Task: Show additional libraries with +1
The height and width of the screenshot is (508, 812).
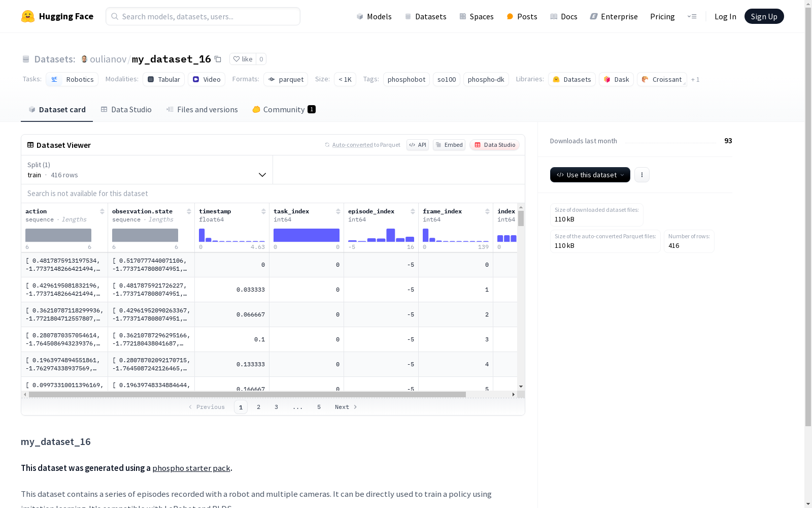Action: pos(695,79)
